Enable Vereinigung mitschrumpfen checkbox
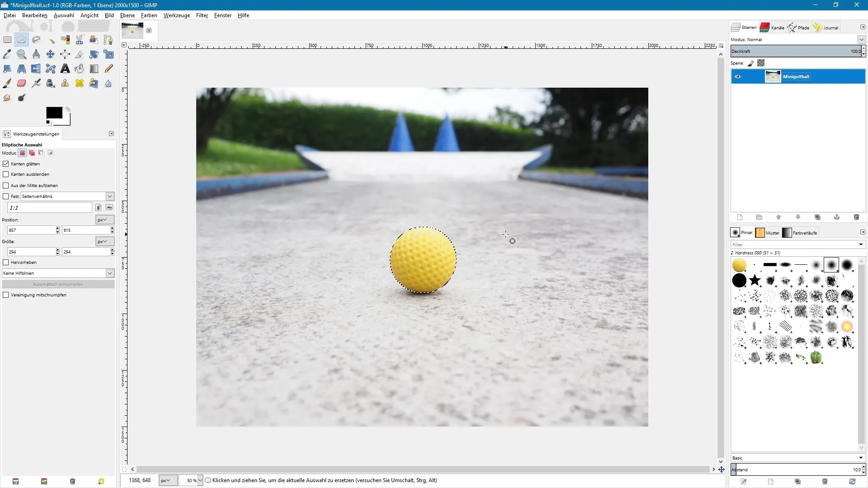The width and height of the screenshot is (868, 488). pyautogui.click(x=6, y=295)
